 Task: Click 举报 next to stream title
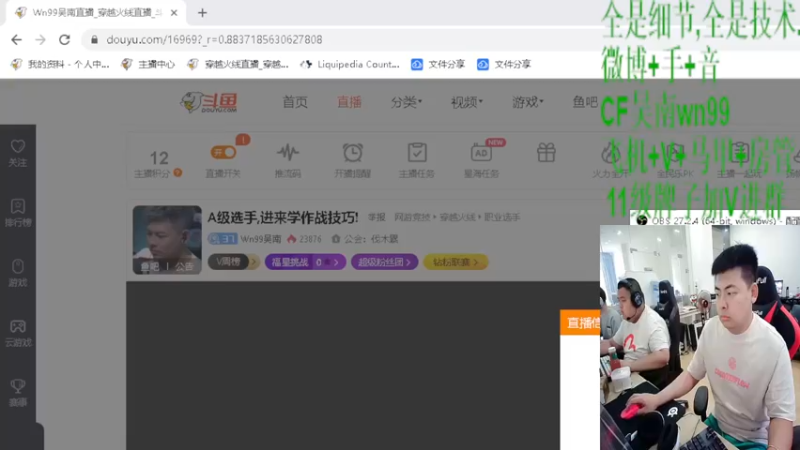pos(377,217)
